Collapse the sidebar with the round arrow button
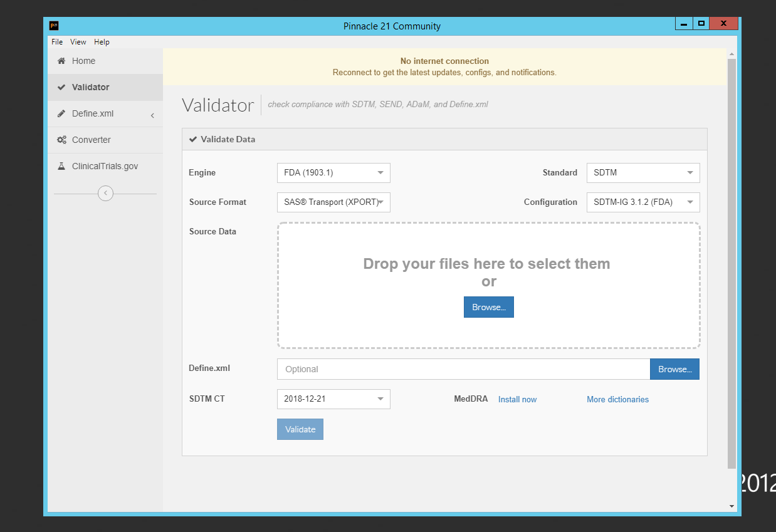 [x=105, y=193]
